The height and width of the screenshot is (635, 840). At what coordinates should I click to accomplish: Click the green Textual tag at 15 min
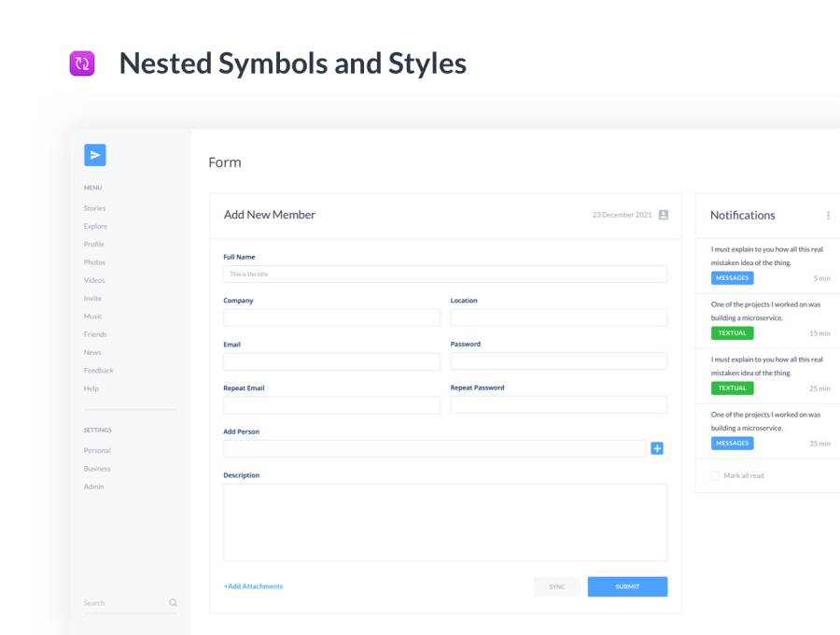tap(732, 333)
